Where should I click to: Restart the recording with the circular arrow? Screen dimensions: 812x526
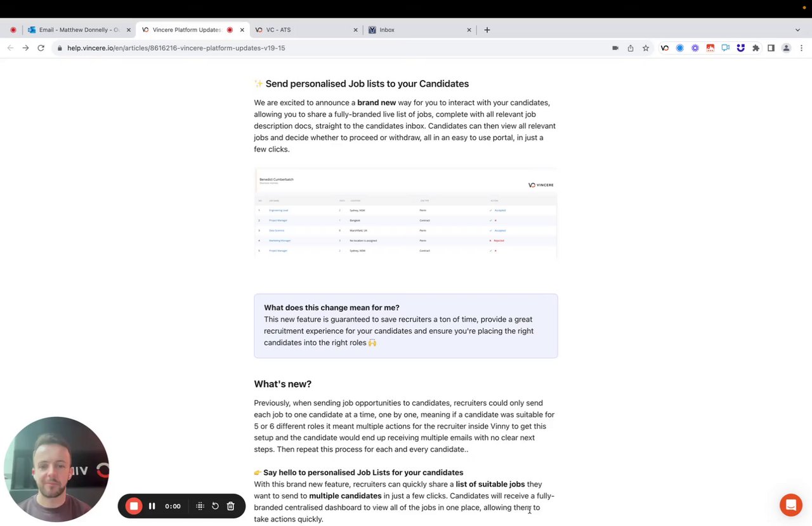click(215, 506)
